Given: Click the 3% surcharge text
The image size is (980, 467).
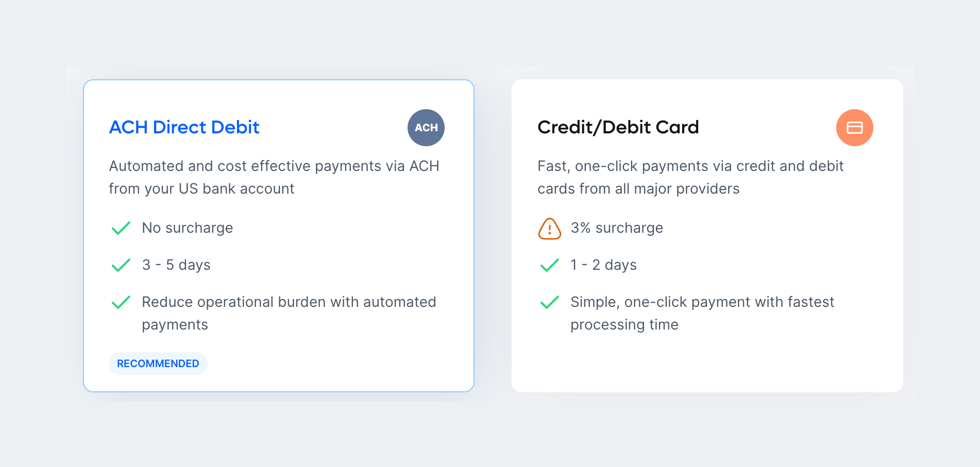Looking at the screenshot, I should tap(617, 228).
